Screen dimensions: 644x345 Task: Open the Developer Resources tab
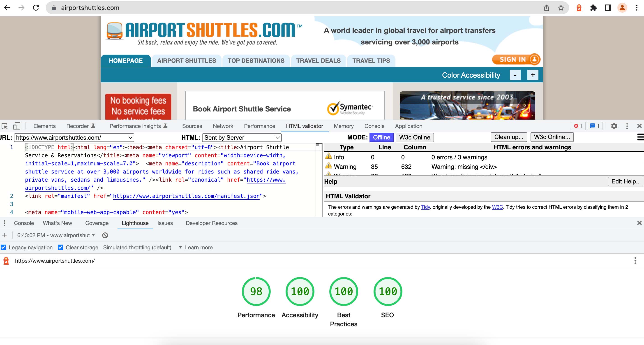tap(211, 223)
